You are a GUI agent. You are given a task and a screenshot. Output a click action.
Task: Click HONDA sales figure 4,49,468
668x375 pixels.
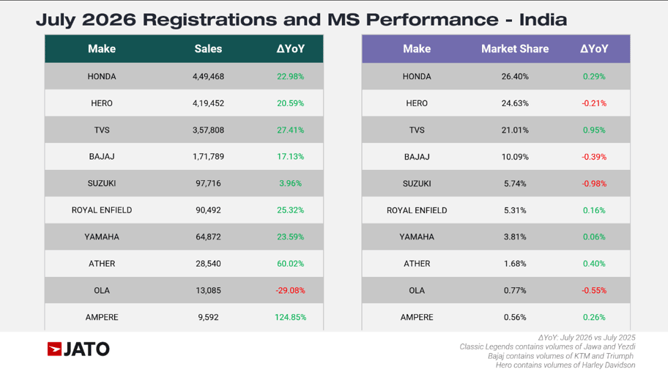pos(208,76)
